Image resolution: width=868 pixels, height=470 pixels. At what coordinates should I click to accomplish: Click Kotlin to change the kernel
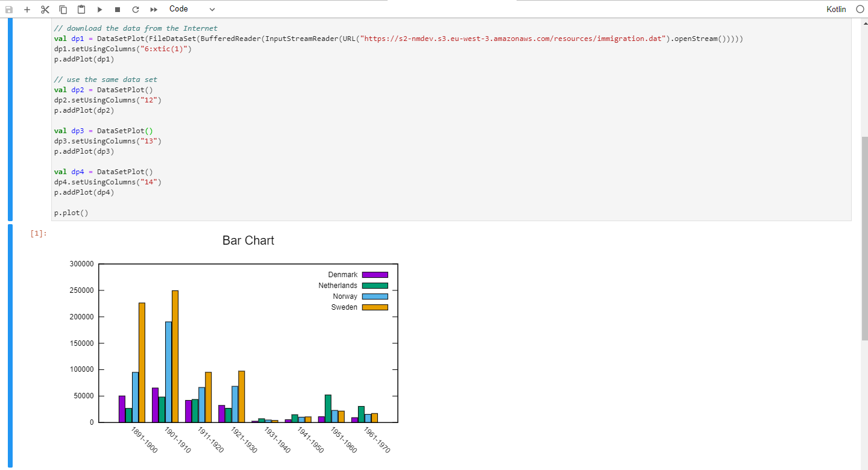coord(836,9)
